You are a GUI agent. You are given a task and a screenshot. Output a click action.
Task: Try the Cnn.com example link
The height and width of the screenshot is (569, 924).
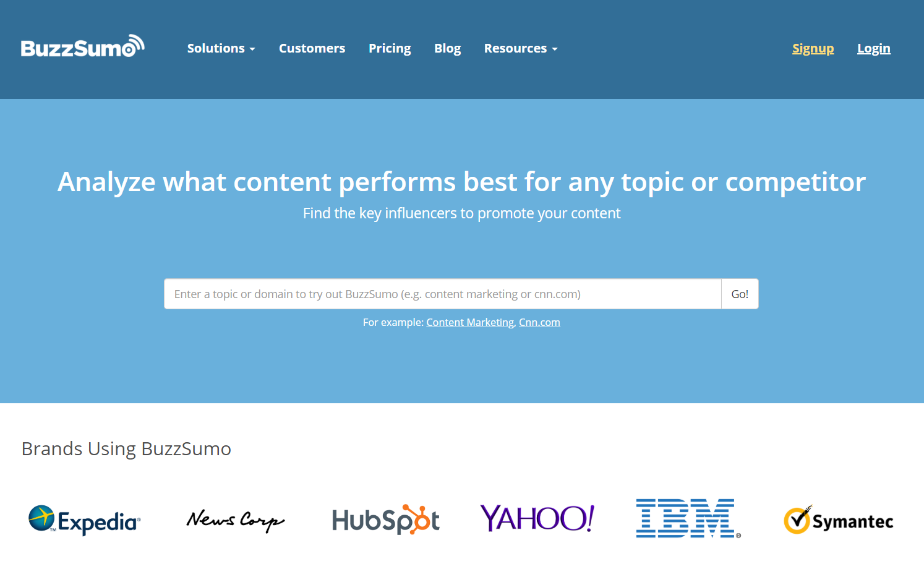pyautogui.click(x=539, y=322)
